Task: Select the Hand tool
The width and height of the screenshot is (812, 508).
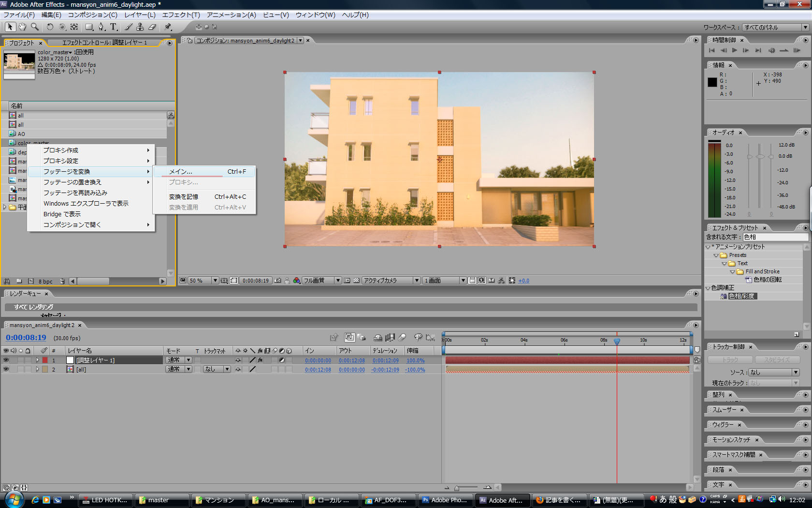Action: click(22, 27)
